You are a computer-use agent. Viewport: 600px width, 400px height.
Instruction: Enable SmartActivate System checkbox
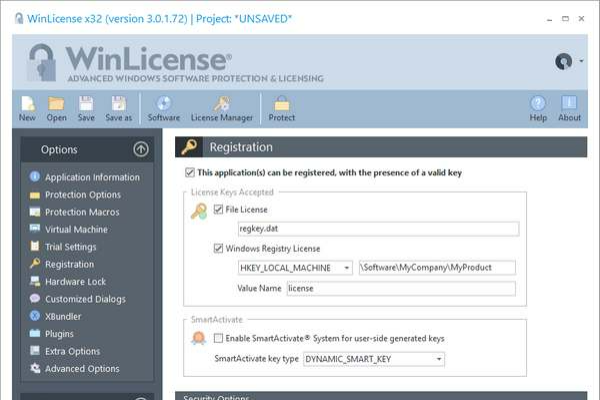218,339
